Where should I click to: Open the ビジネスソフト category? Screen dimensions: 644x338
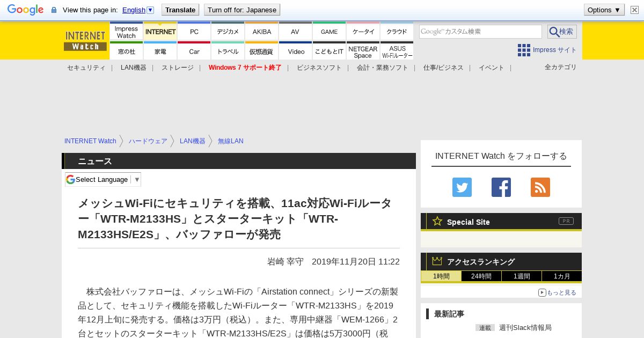(319, 68)
